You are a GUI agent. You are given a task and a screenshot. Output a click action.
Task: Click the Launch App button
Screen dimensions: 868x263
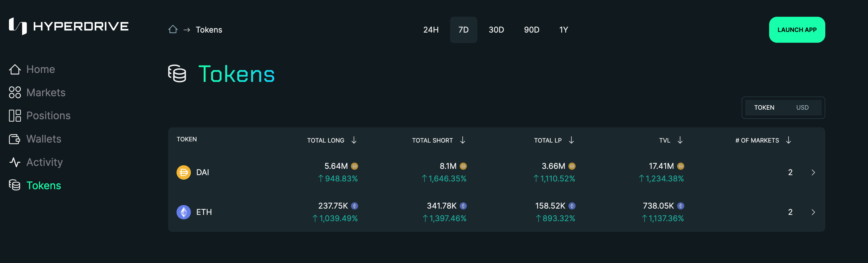797,30
